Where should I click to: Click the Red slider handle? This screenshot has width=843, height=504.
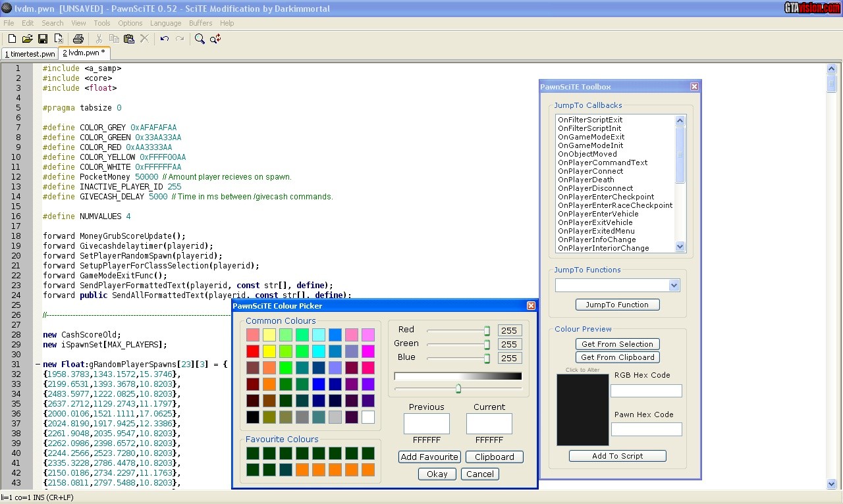pos(487,330)
